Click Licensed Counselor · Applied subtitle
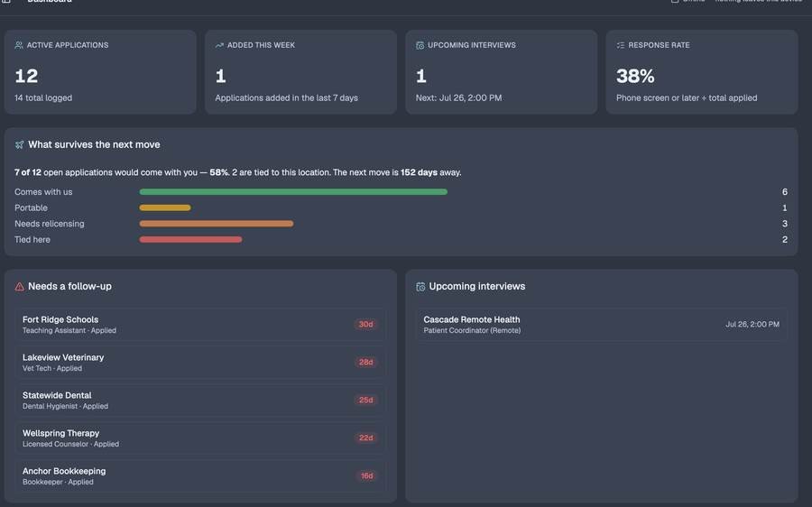The height and width of the screenshot is (507, 812). click(71, 444)
